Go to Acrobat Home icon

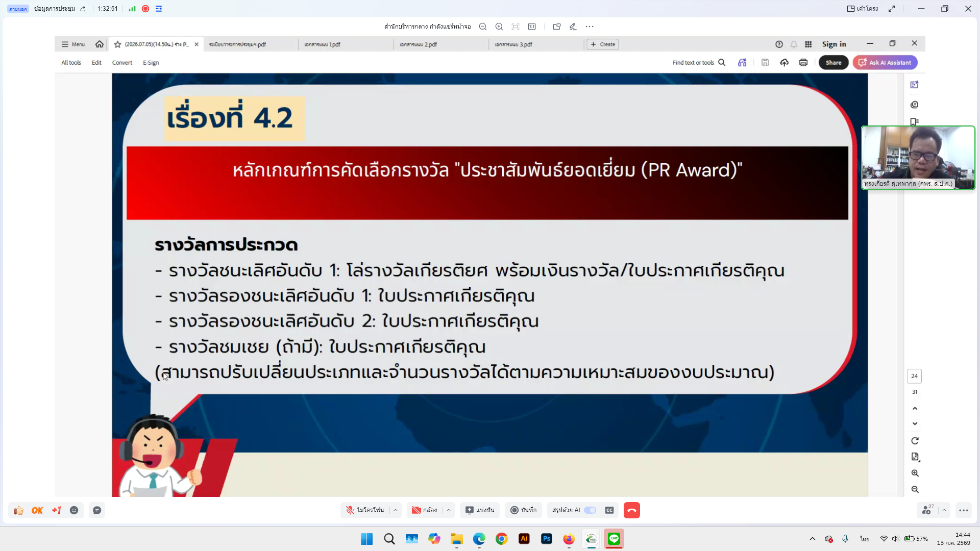coord(100,44)
